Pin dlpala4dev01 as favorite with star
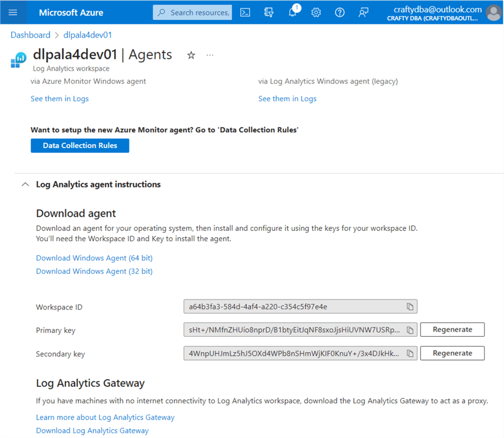The image size is (504, 438). coord(191,55)
